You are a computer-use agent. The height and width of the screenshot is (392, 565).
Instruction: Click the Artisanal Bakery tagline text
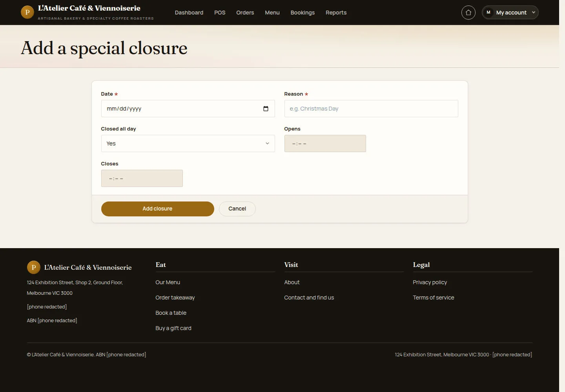click(96, 18)
